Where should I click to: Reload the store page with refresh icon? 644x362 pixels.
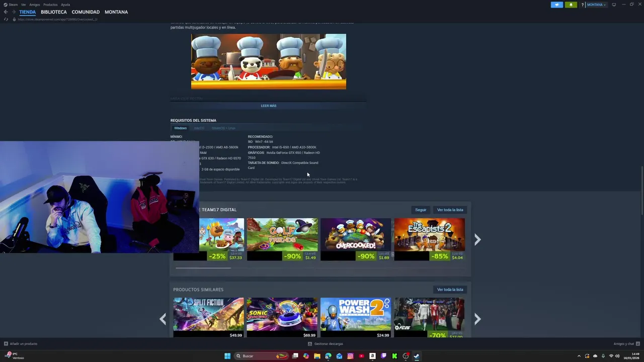click(x=6, y=19)
